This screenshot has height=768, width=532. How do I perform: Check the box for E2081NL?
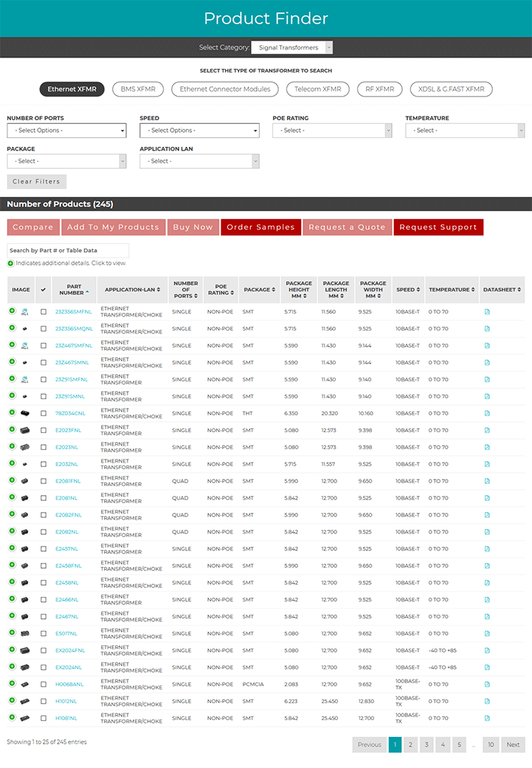pyautogui.click(x=44, y=498)
